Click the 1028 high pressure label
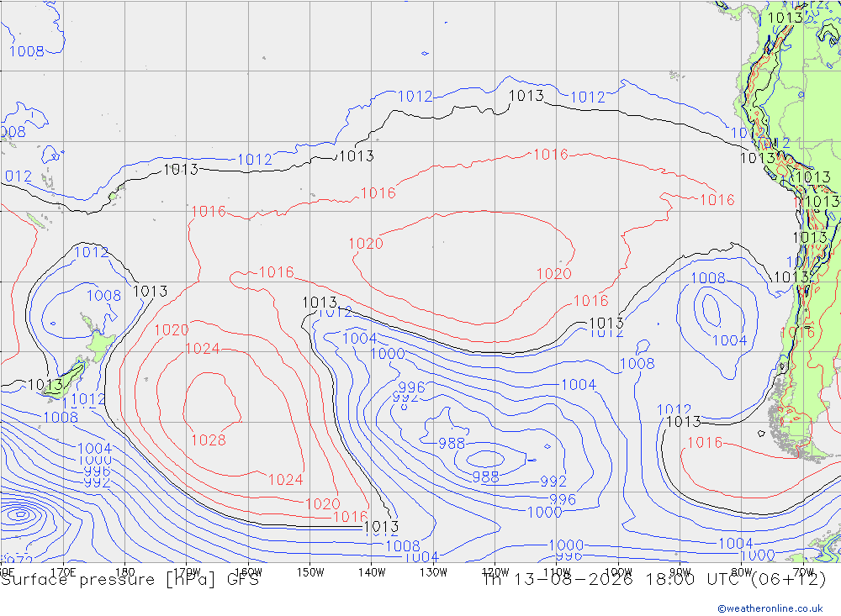Image resolution: width=841 pixels, height=616 pixels. point(208,440)
